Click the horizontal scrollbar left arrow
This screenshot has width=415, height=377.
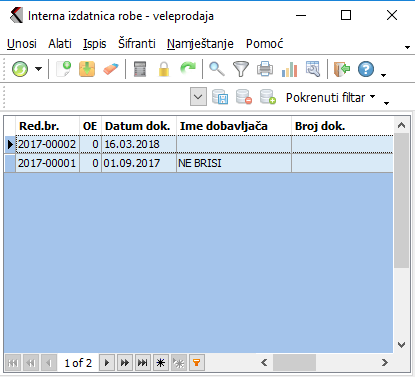click(264, 362)
